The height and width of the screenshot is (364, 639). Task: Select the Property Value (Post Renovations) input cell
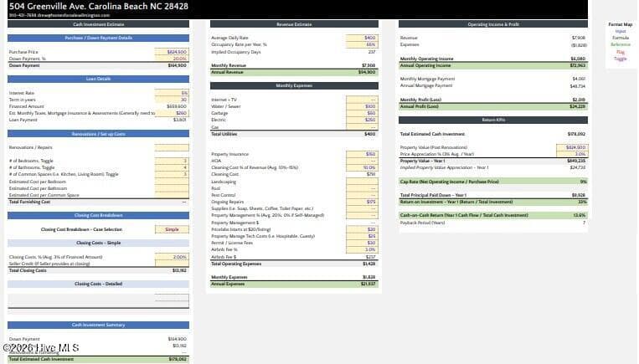tap(572, 147)
